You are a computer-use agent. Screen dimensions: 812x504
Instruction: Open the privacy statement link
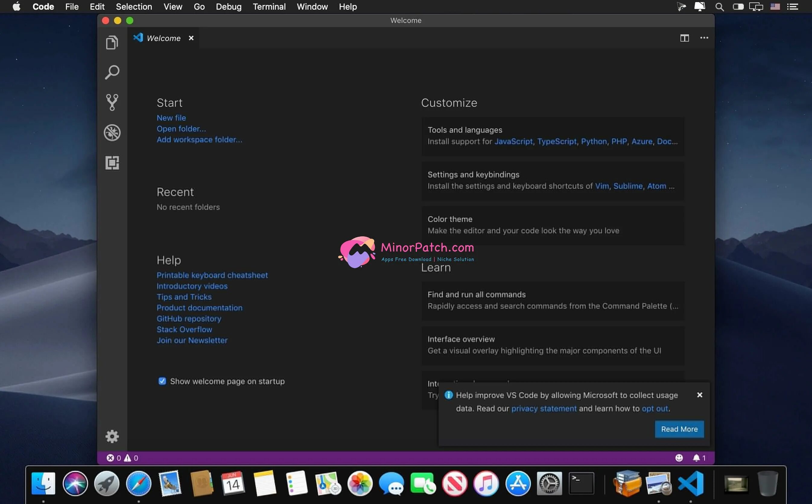click(544, 408)
